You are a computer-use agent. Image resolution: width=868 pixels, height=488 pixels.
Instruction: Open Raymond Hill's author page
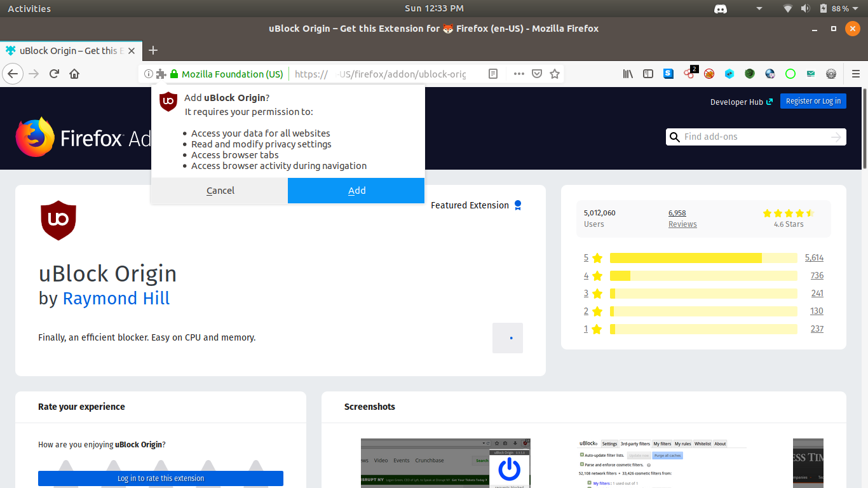tap(116, 299)
